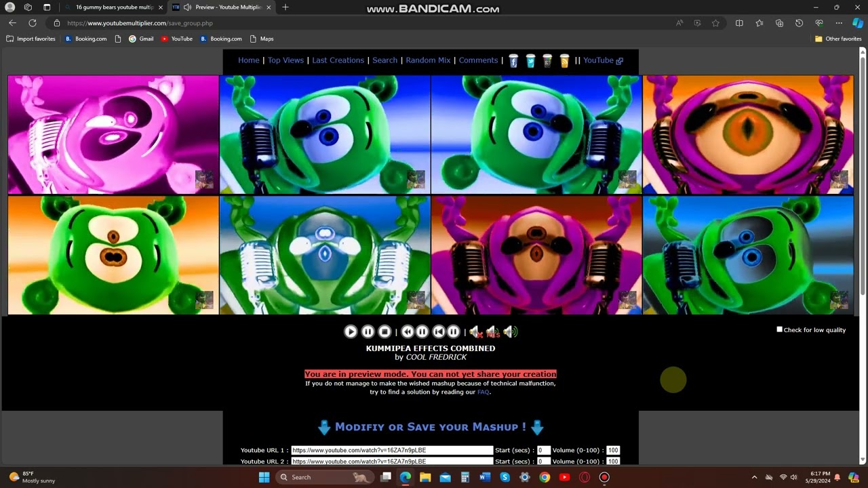Open the Search link in site menu
868x488 pixels.
384,60
